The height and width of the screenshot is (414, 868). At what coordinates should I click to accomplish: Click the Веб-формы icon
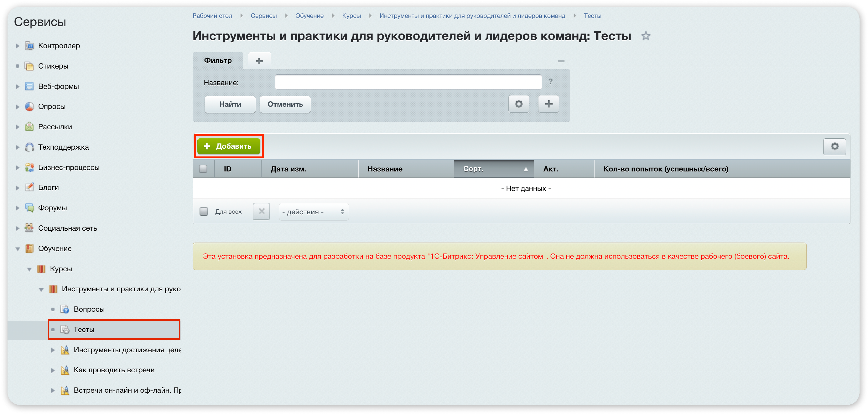click(x=29, y=86)
